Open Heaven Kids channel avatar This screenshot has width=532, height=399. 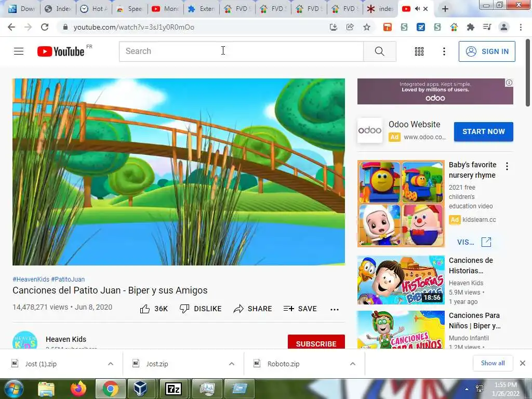click(x=25, y=340)
